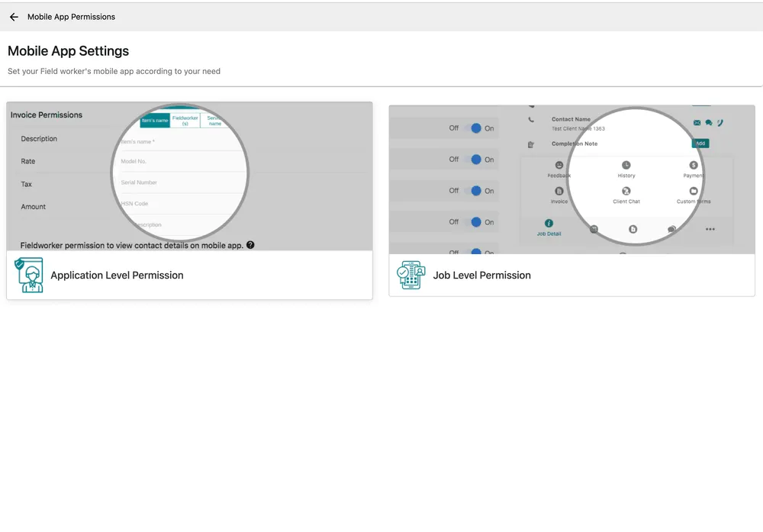
Task: Click the green Add button beside Completion Note
Action: coord(700,143)
